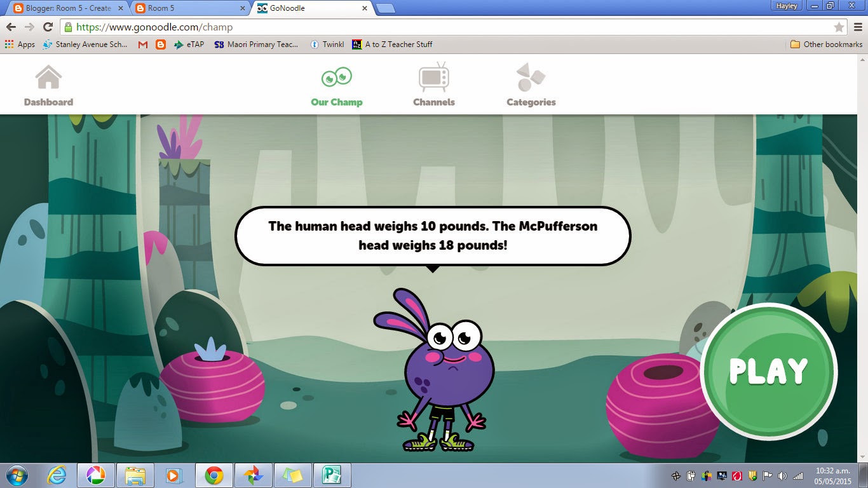Open the Maori Primary Teac... bookmark
868x488 pixels.
tap(256, 44)
